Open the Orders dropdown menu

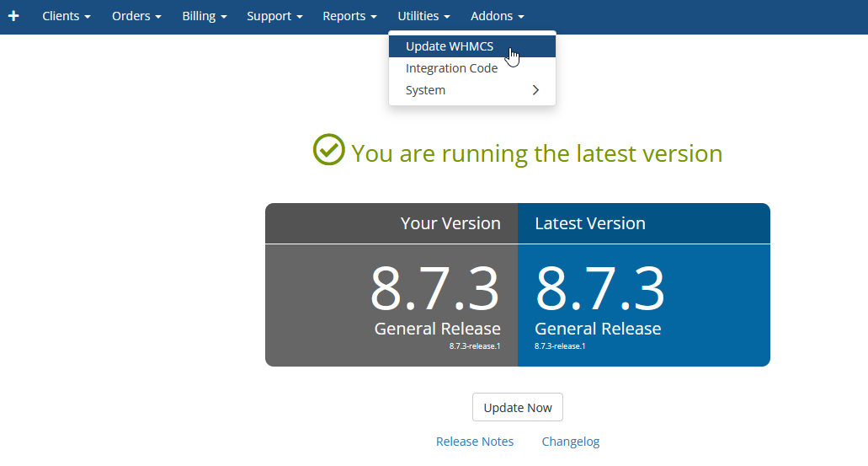point(136,16)
